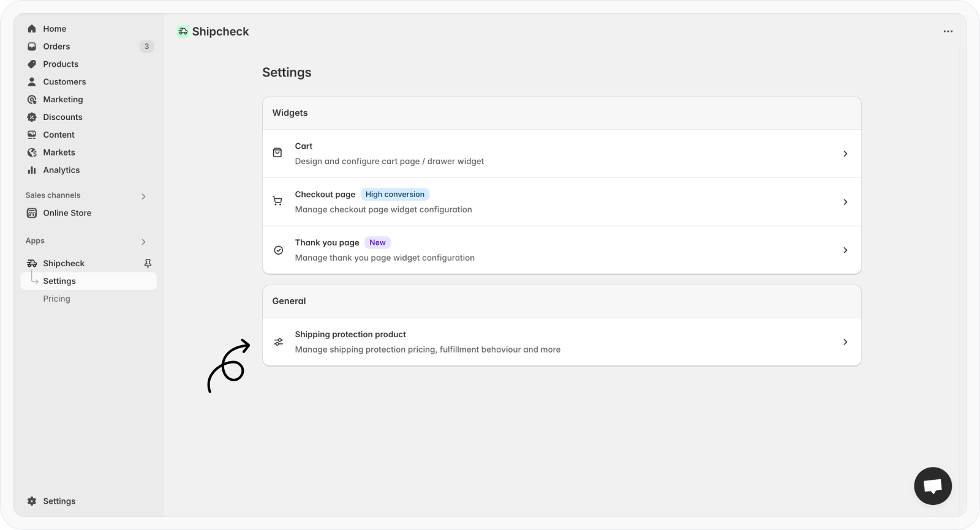This screenshot has height=530, width=980.
Task: Open Shipping protection product via chevron
Action: point(845,342)
